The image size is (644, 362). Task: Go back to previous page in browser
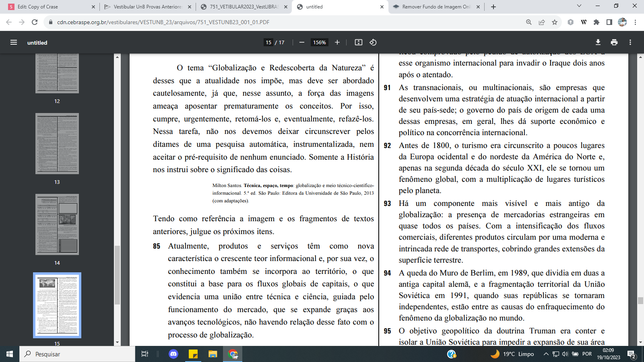coord(9,22)
